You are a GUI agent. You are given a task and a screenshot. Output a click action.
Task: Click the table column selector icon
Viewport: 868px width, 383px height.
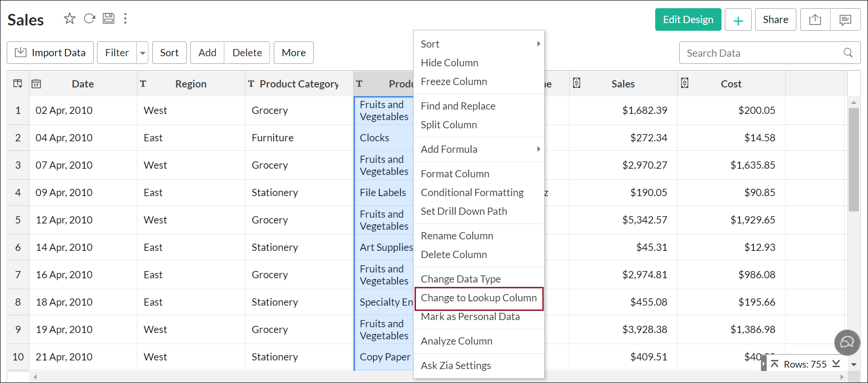[x=18, y=84]
